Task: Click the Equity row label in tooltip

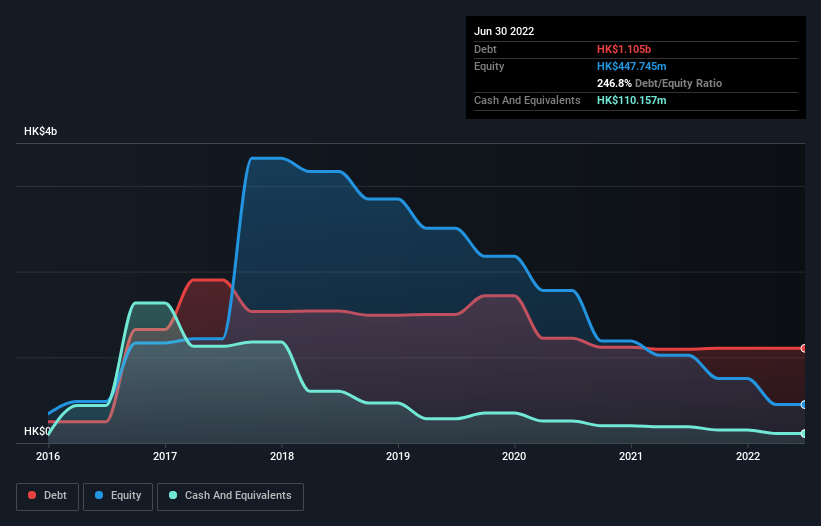Action: pos(489,66)
